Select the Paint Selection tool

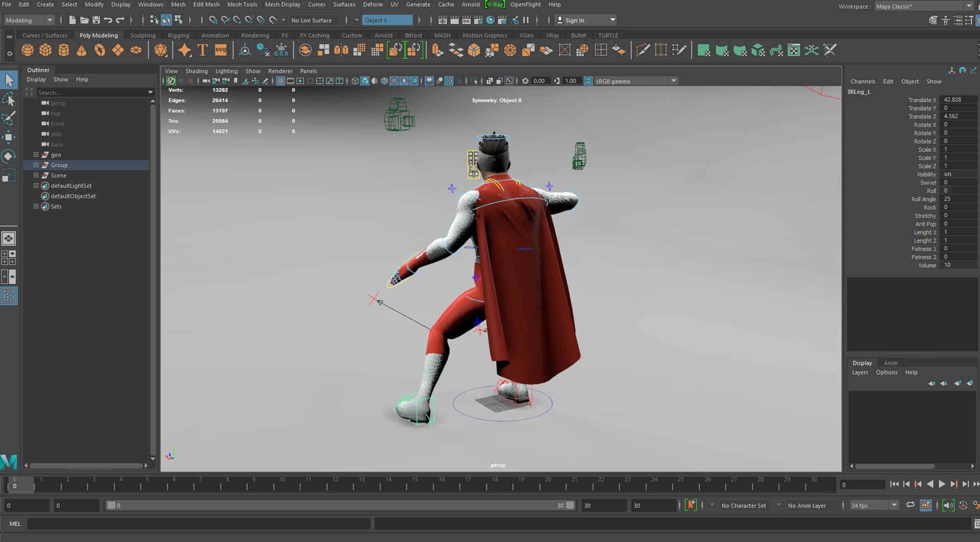pos(9,118)
